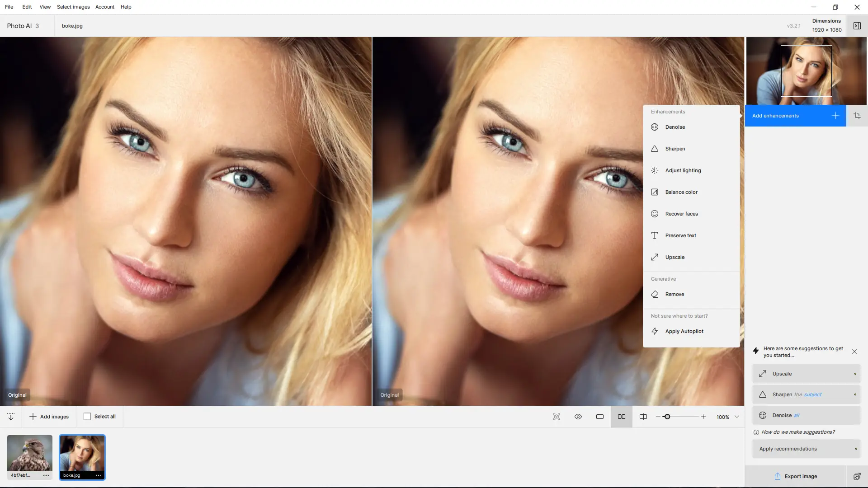This screenshot has height=488, width=868.
Task: Open the Select images menu
Action: (x=73, y=7)
